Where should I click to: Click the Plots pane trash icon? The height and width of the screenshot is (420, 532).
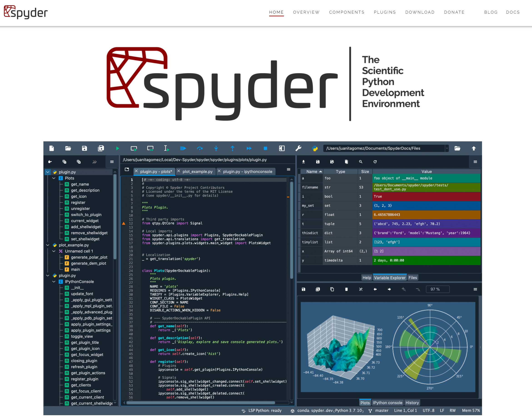pos(346,289)
